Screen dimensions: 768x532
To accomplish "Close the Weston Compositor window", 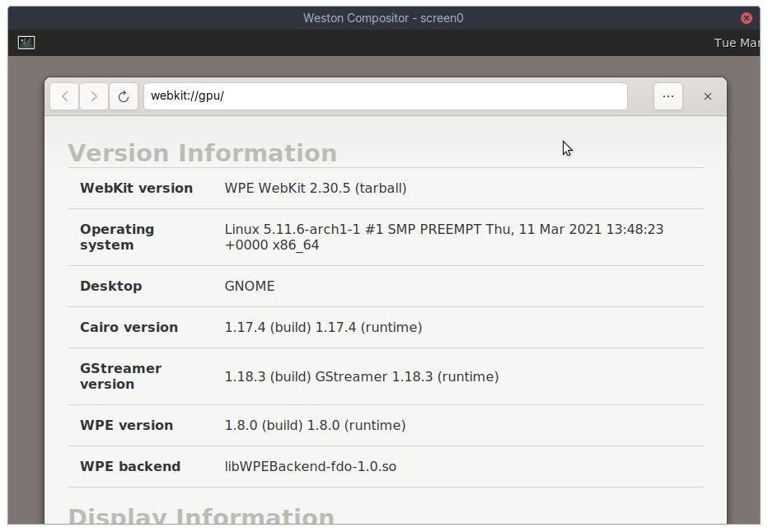I will click(x=747, y=18).
